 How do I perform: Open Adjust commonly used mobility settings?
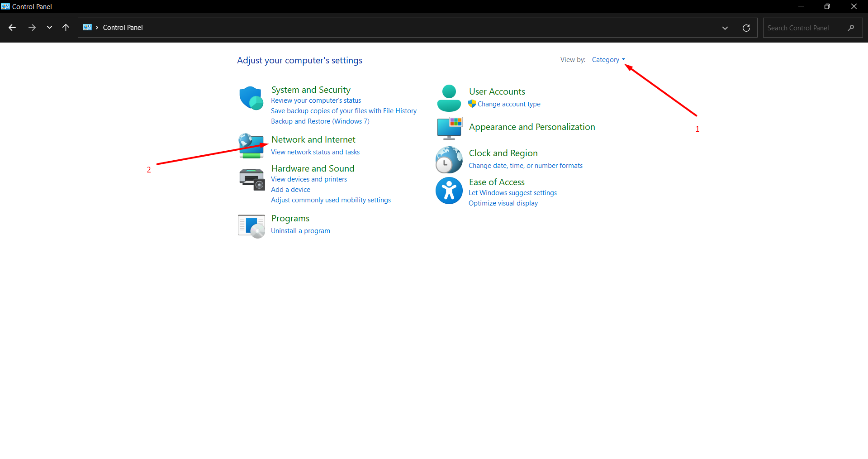click(331, 200)
